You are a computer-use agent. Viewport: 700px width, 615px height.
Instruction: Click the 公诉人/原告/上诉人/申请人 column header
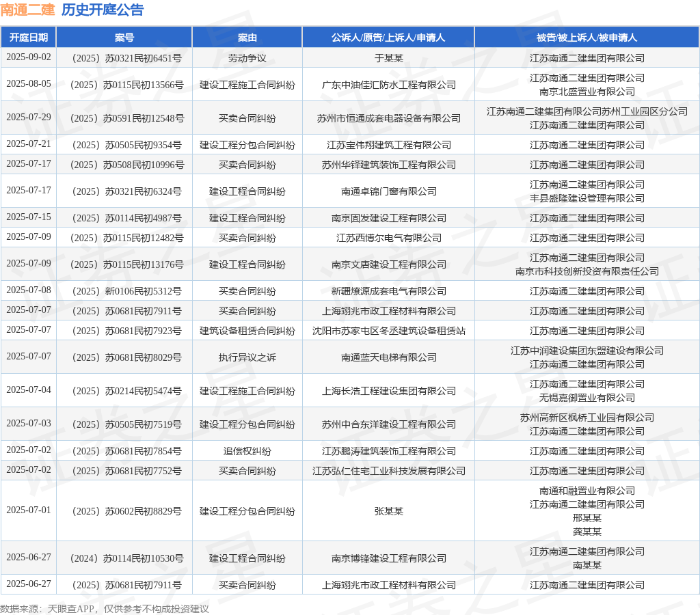coord(388,38)
